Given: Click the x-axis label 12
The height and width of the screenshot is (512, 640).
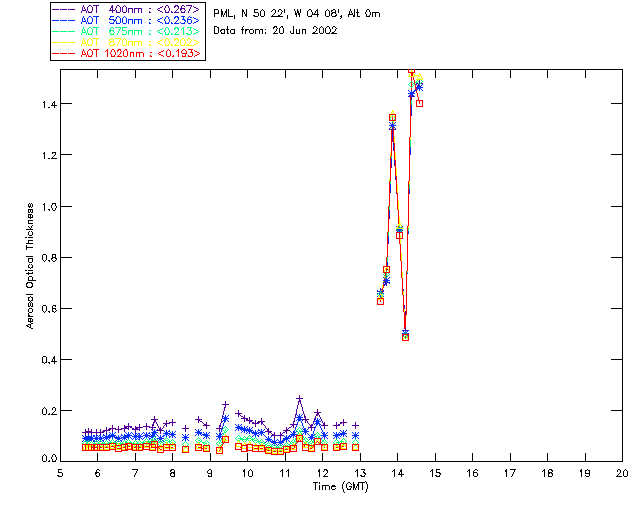Looking at the screenshot, I should 322,473.
